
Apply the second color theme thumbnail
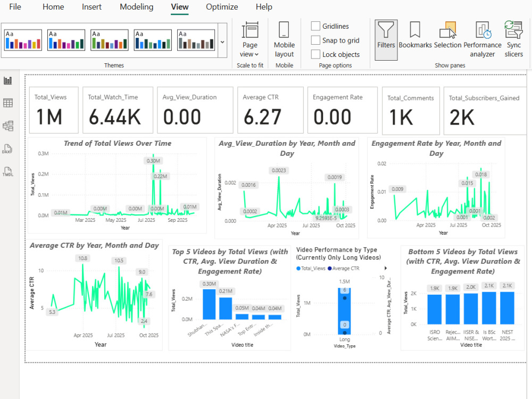point(66,40)
